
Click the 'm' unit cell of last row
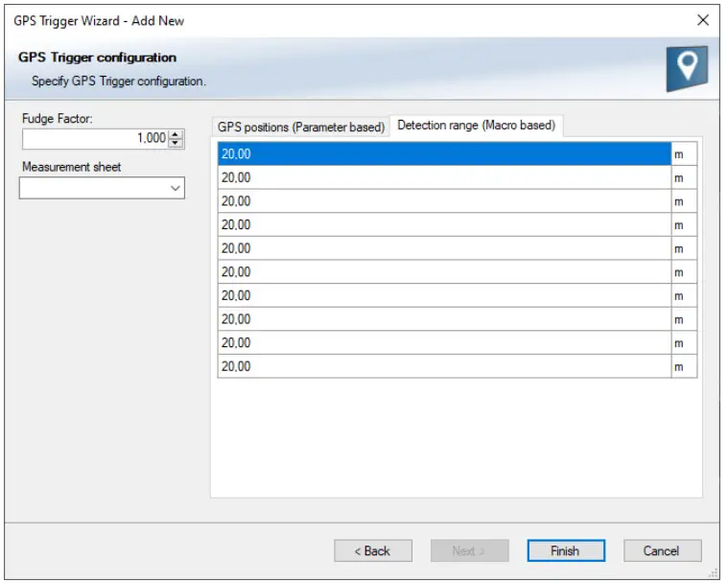tap(684, 366)
